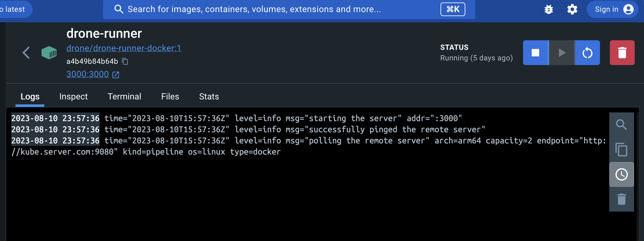Click the ⌘K shortcut badge

tap(453, 9)
